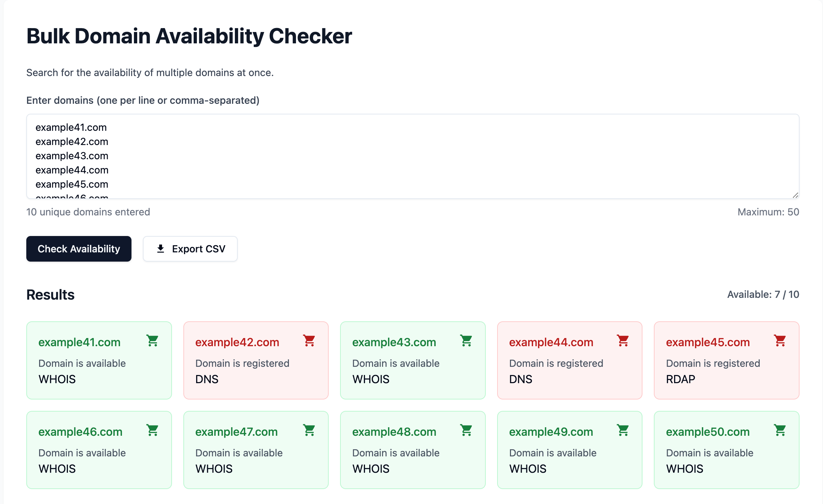823x504 pixels.
Task: Click the cart icon next to example47.com
Action: click(309, 430)
